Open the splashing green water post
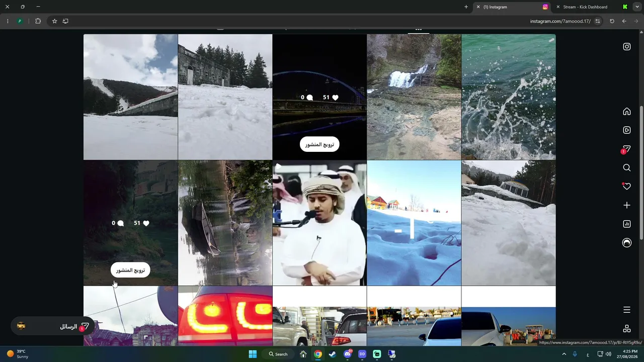Viewport: 644px width, 362px height. [509, 97]
